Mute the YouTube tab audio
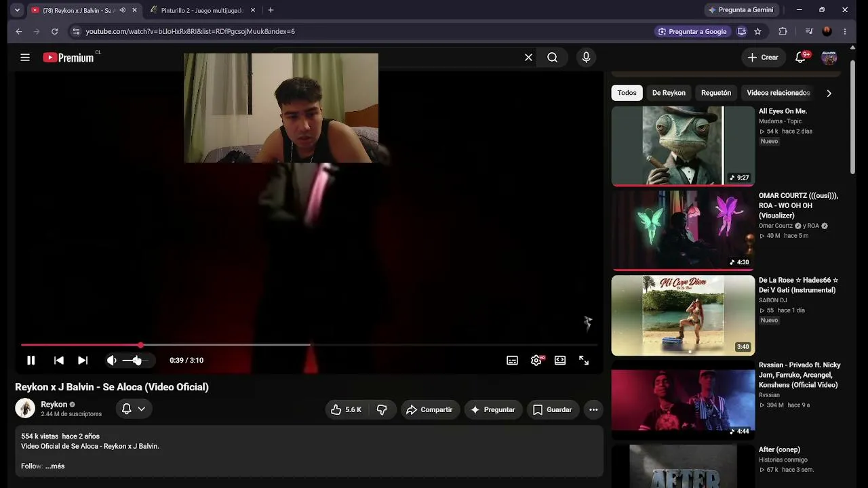Screen dimensions: 868x488 coord(123,10)
